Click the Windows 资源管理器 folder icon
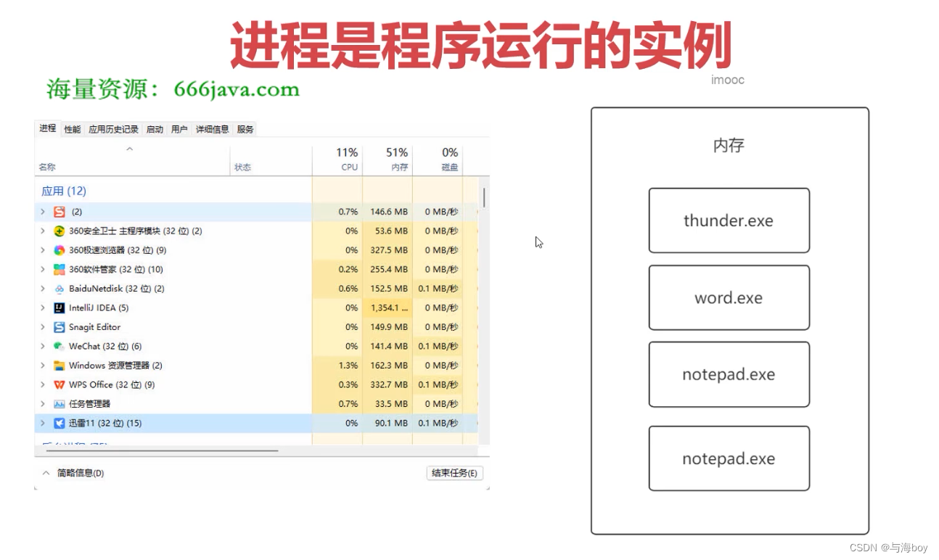The height and width of the screenshot is (560, 939). pos(60,366)
